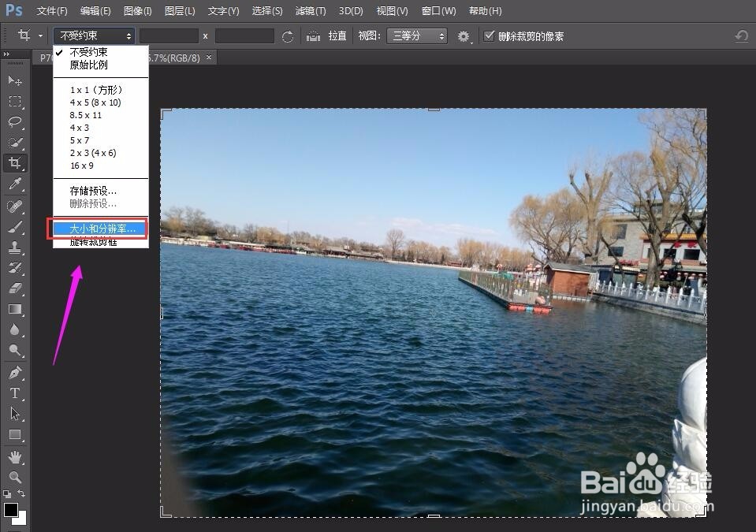Click the straighten level icon
Image resolution: width=756 pixels, height=532 pixels.
314,36
